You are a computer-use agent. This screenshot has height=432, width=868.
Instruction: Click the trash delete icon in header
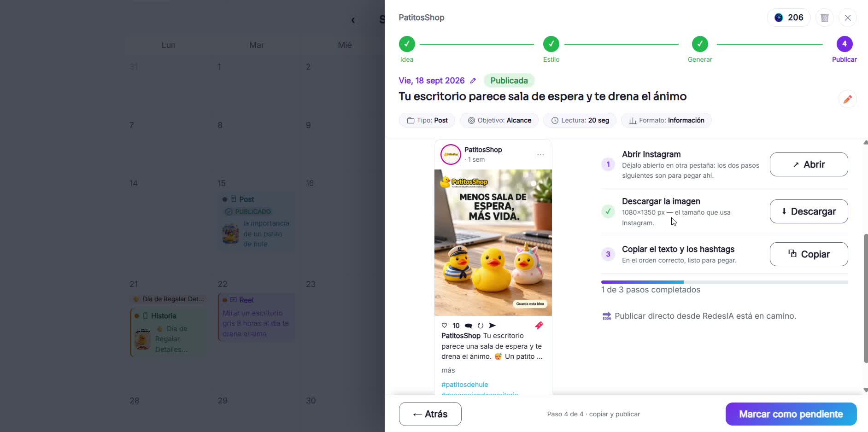pos(825,18)
